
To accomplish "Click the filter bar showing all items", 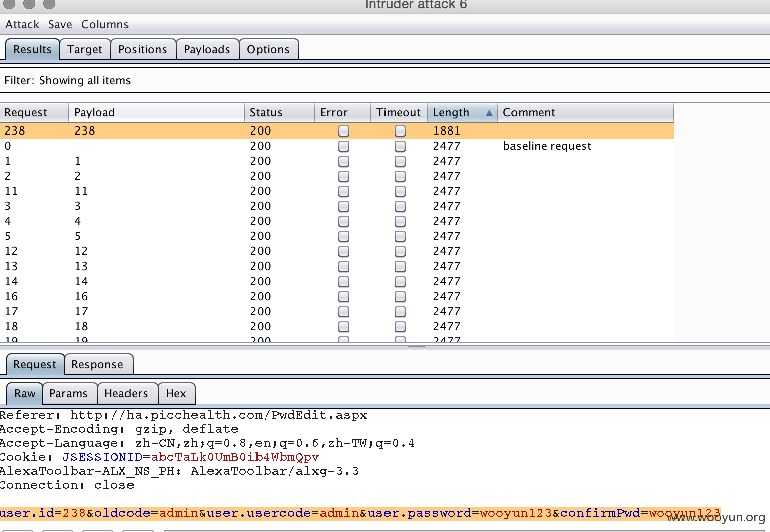I will pos(385,80).
